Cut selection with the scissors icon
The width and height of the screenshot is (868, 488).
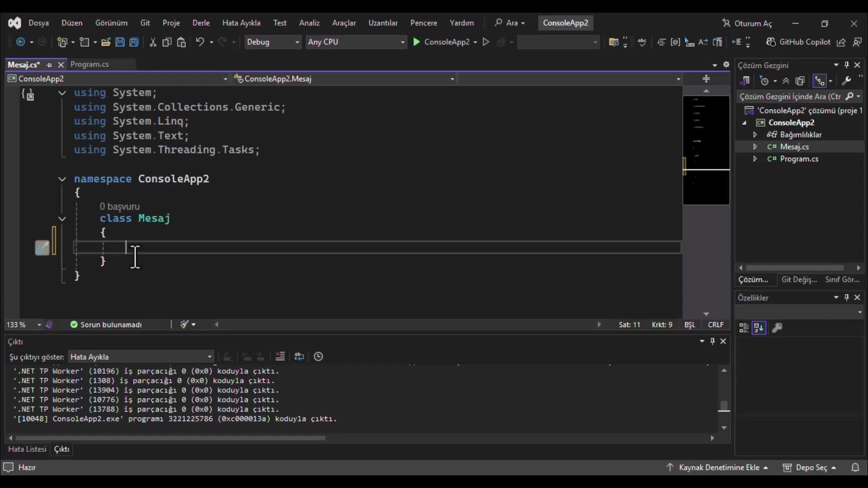[153, 42]
